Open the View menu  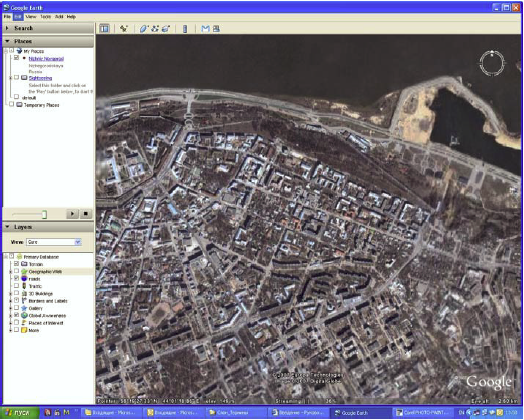(31, 16)
